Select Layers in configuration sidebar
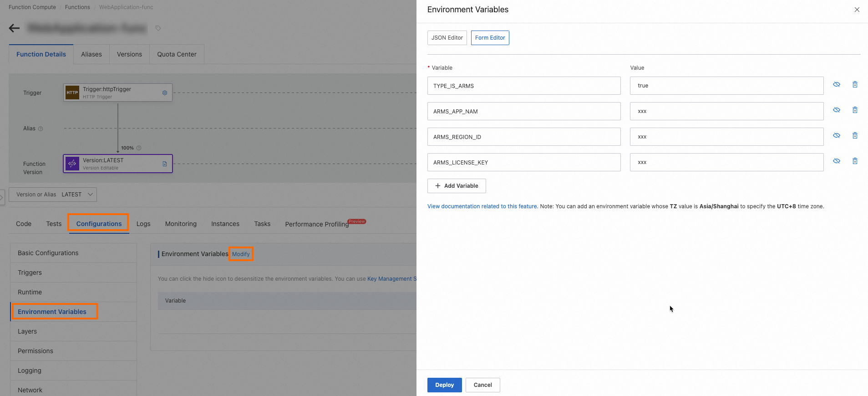Screen dimensions: 868x396 point(73,331)
